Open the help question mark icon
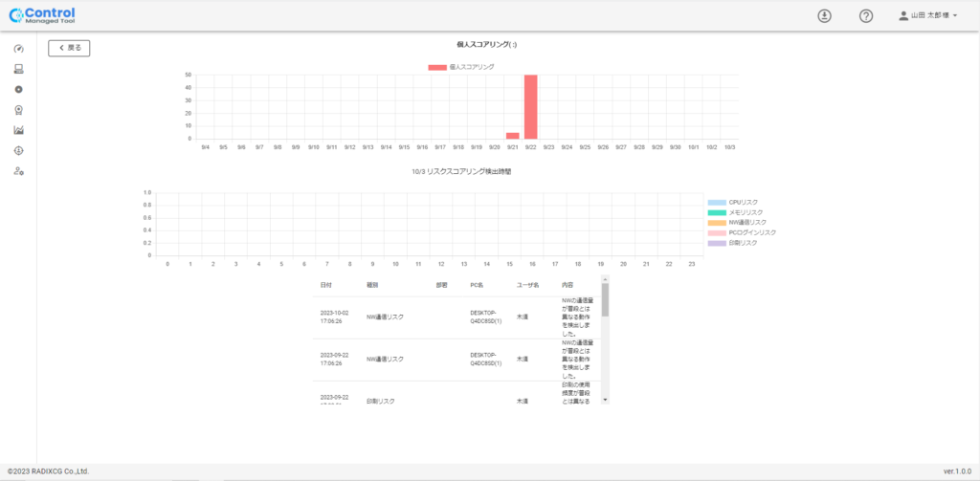 click(865, 16)
